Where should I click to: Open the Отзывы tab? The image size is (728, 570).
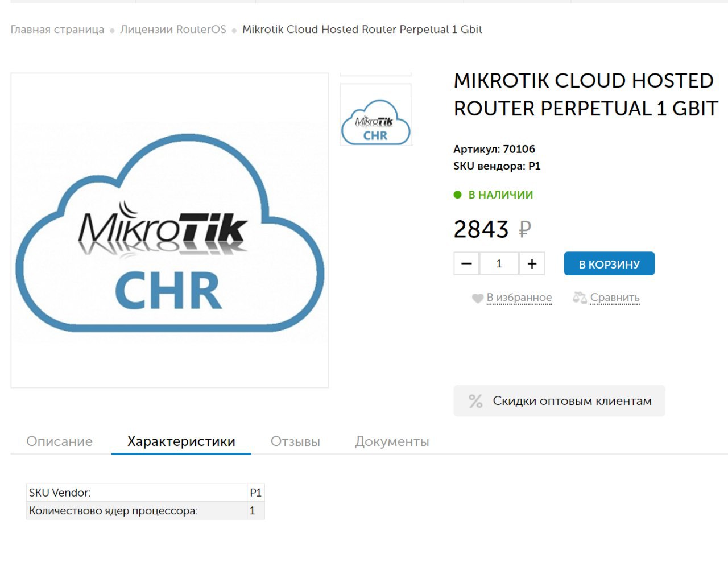(x=295, y=441)
